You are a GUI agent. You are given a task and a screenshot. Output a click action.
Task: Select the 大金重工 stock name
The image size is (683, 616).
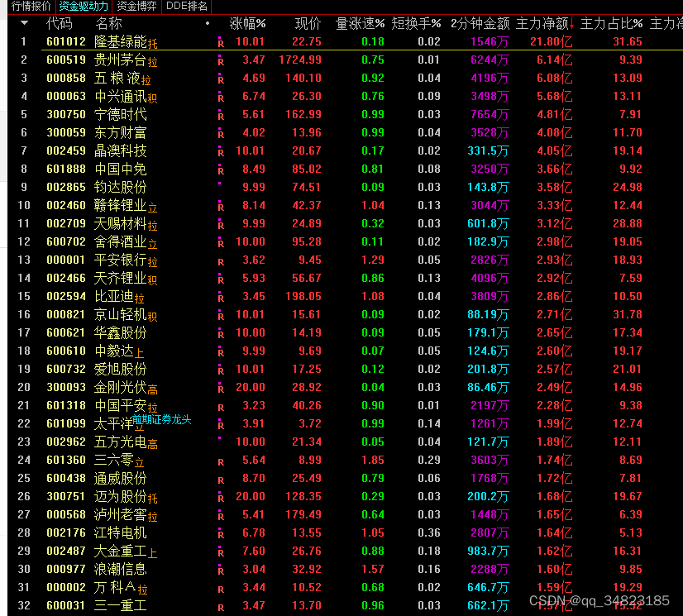coord(121,551)
